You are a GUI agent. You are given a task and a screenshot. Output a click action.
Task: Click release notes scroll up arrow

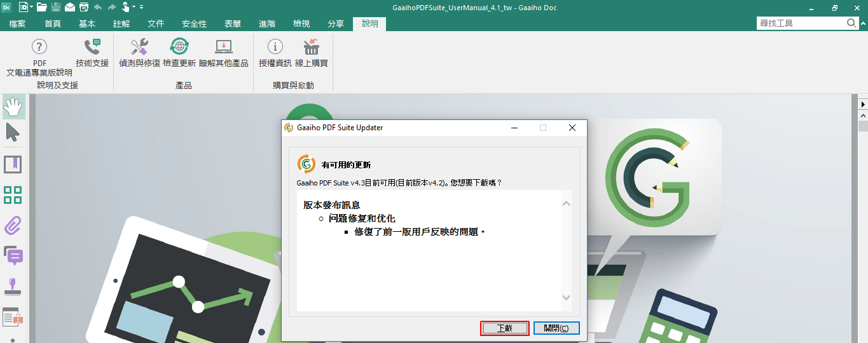566,204
